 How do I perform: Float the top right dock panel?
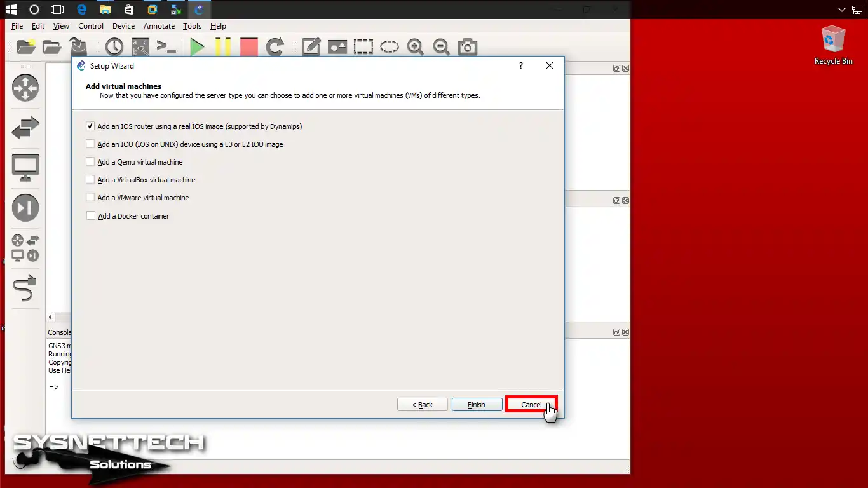click(616, 68)
